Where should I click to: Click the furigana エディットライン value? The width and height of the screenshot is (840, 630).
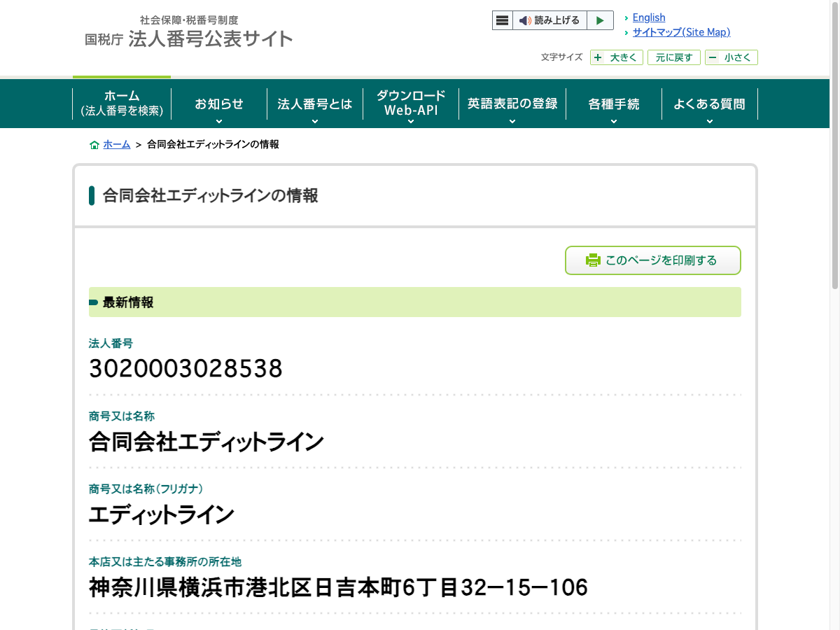[x=162, y=515]
